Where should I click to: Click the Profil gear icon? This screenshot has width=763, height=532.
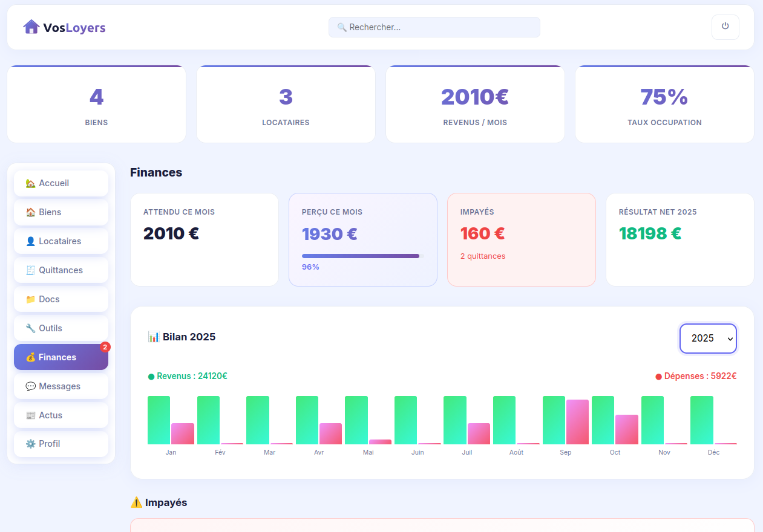(31, 444)
